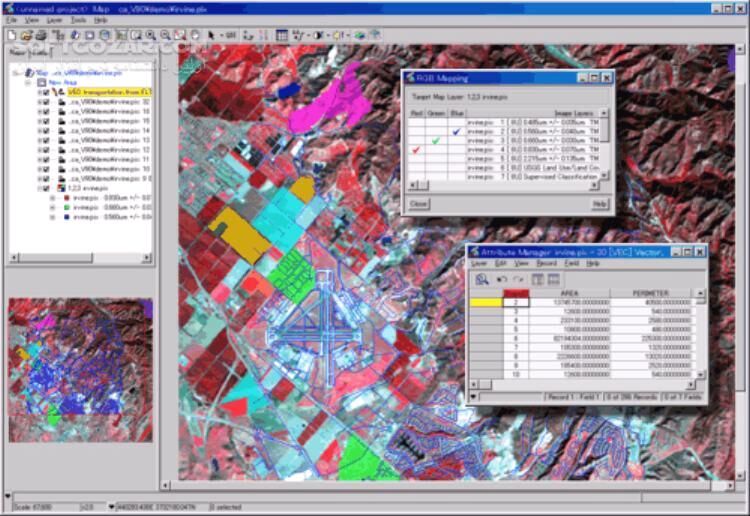750x516 pixels.
Task: Click the red zoom icon left of pan hand
Action: tap(180, 35)
